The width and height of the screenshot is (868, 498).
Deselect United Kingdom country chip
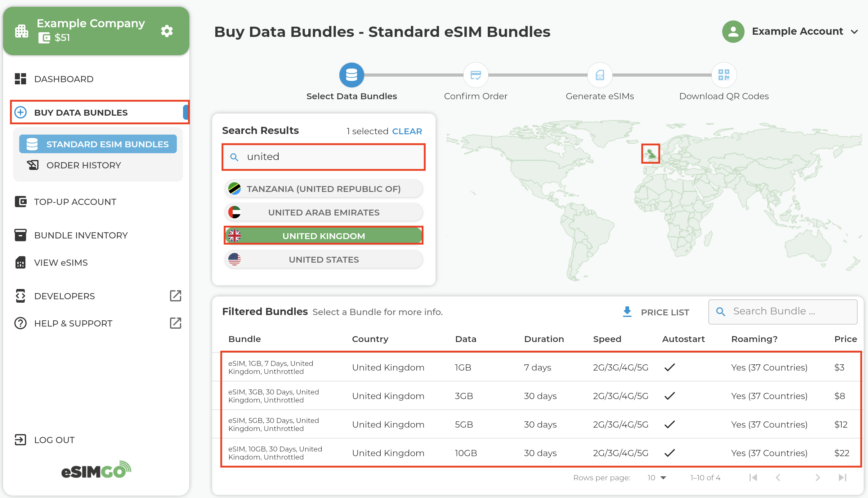pyautogui.click(x=323, y=236)
